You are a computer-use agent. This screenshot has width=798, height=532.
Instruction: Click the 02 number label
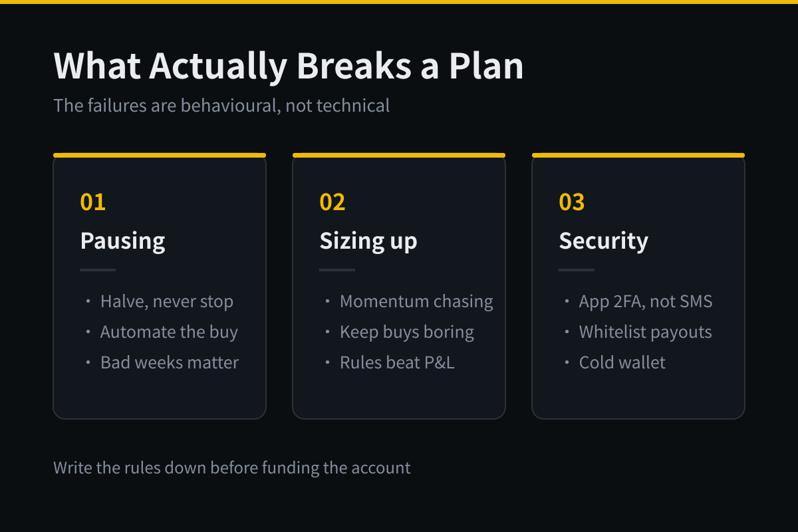click(332, 202)
